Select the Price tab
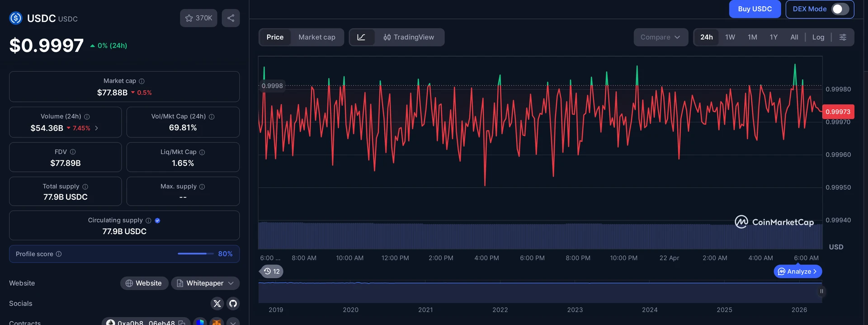This screenshot has height=325, width=868. click(x=275, y=37)
